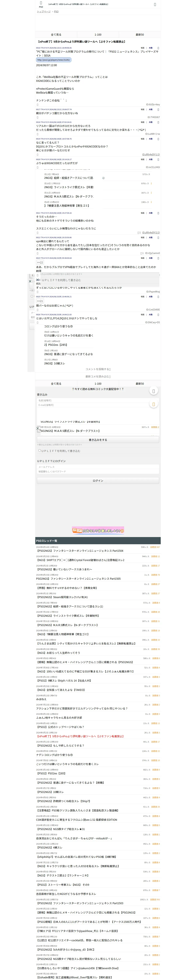The image size is (196, 980).
Task: Open thread ストーリー考察スレ【NGS】その9
Action: [x=63, y=885]
